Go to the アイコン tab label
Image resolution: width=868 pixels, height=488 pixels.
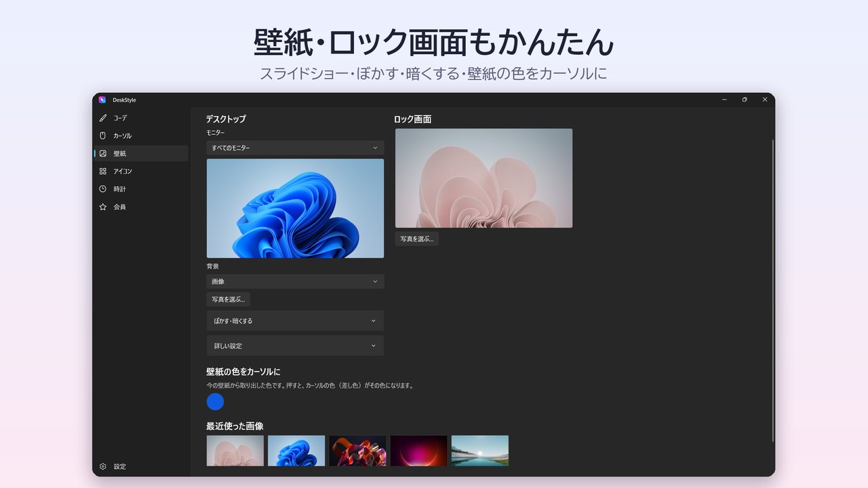pos(123,171)
